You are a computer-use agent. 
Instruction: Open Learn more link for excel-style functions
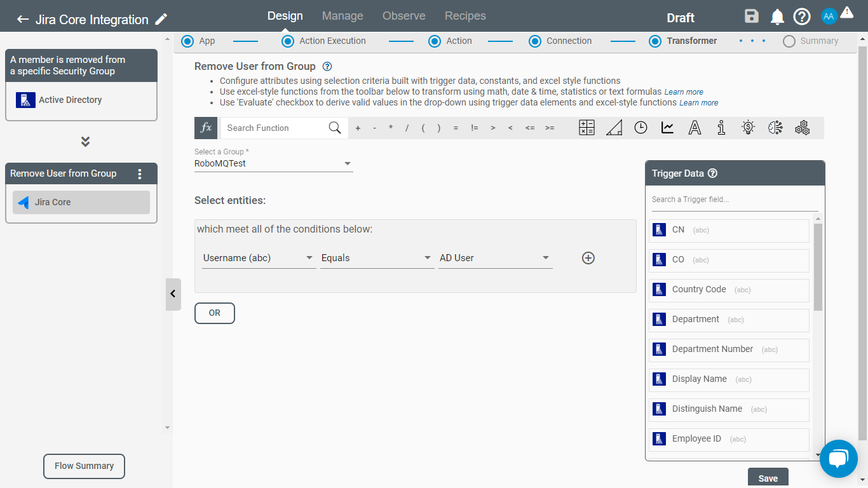pos(684,92)
